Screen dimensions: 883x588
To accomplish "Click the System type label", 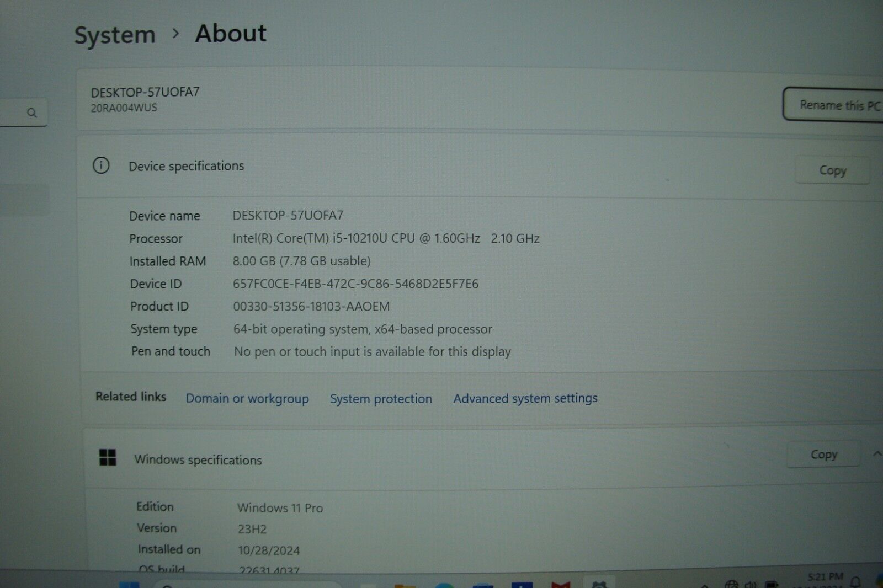I will click(x=164, y=329).
